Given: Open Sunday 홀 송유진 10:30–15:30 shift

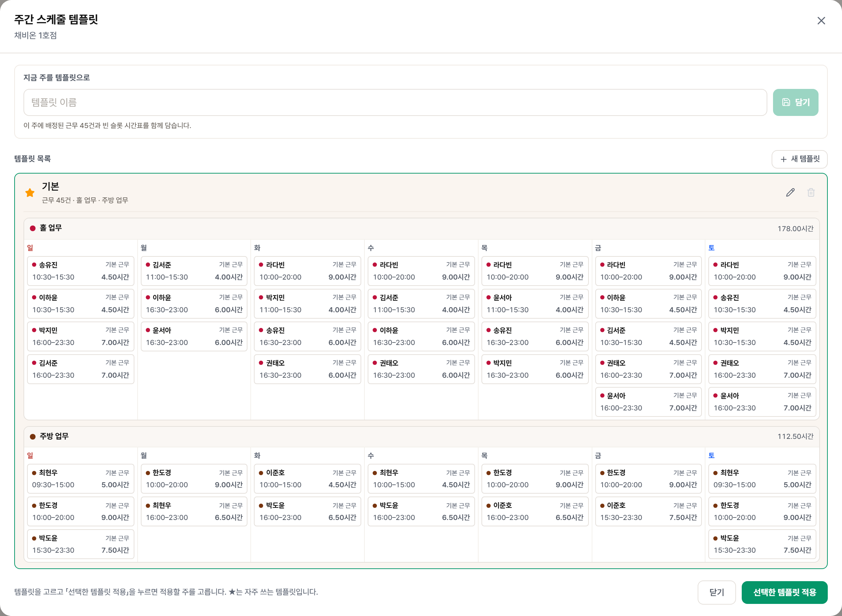Looking at the screenshot, I should [80, 271].
